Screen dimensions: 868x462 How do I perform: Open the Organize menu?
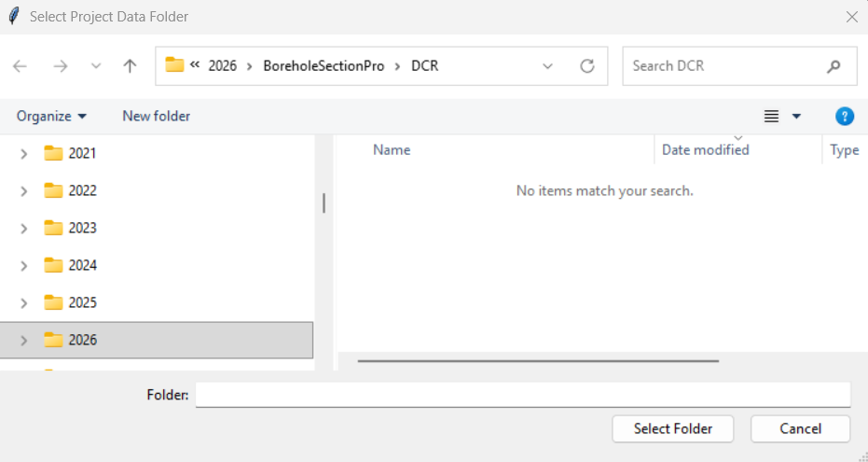51,116
